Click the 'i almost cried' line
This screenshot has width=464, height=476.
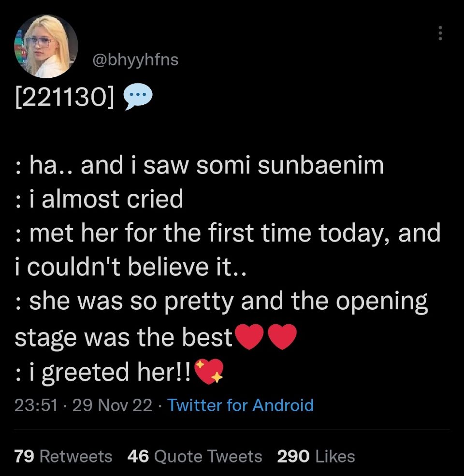pyautogui.click(x=99, y=199)
